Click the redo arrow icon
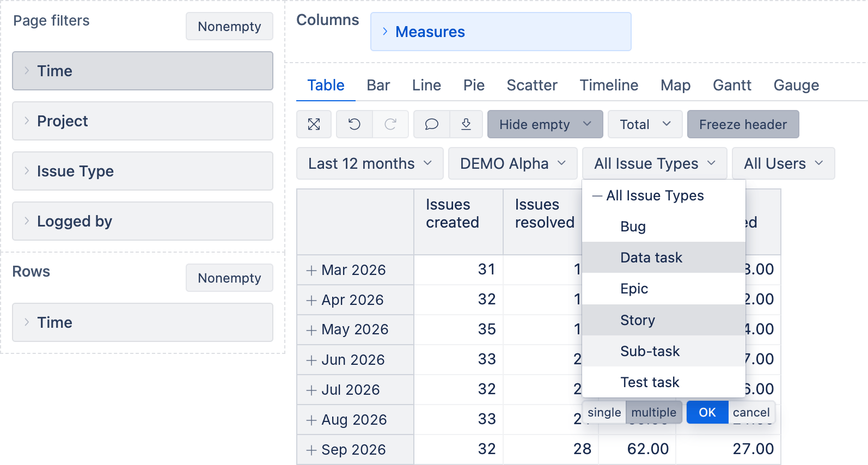Image resolution: width=868 pixels, height=465 pixels. (390, 124)
